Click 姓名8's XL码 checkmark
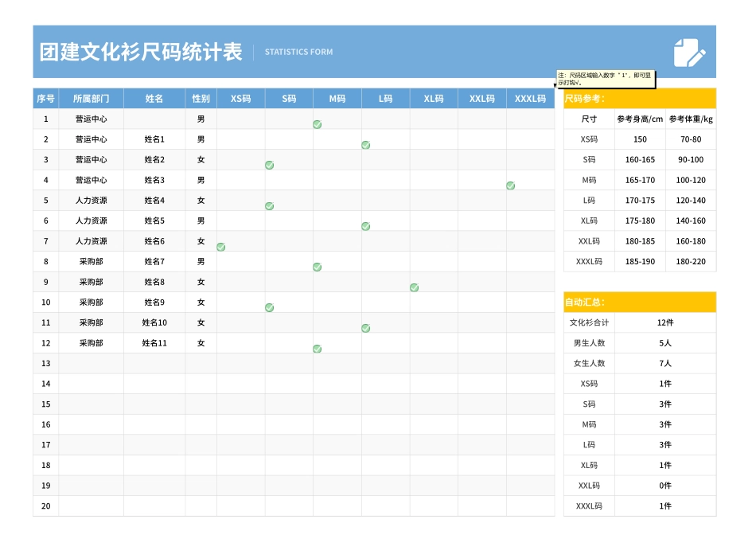Viewport: 756px width, 535px height. pyautogui.click(x=414, y=287)
